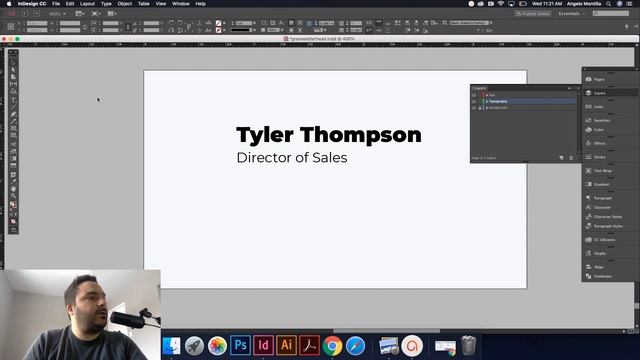Select the Scissors tool
The image size is (640, 360).
click(13, 144)
